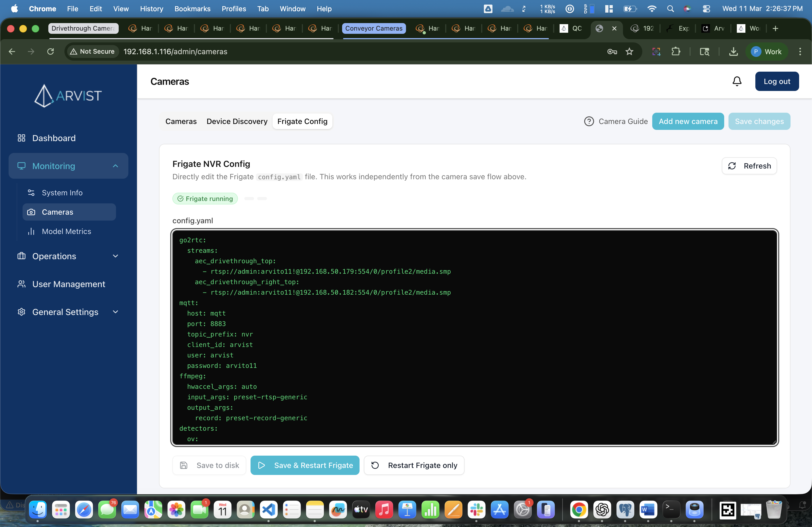Click the Camera Guide help icon

(x=589, y=121)
